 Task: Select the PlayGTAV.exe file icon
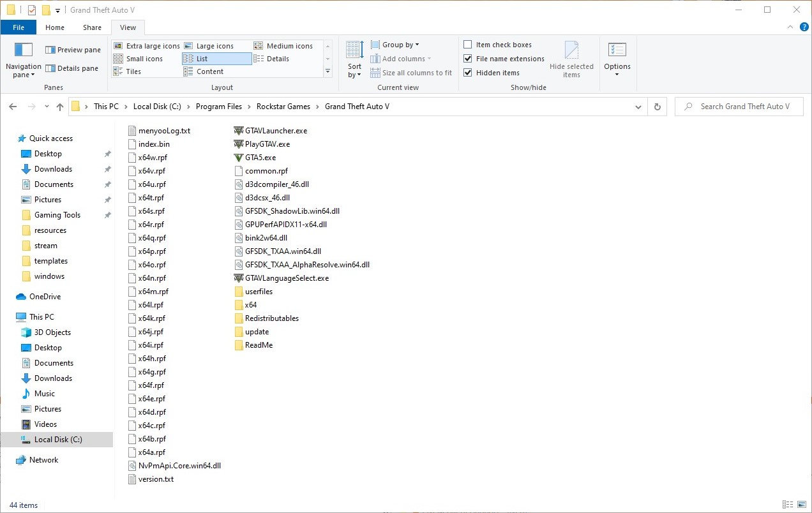239,144
